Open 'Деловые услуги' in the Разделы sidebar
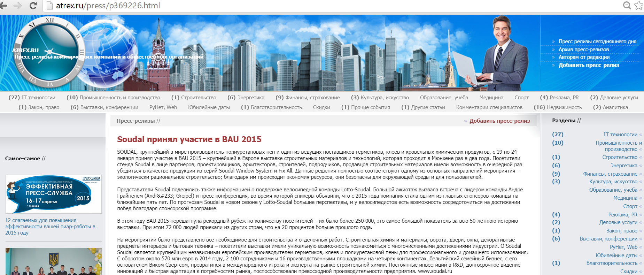 click(x=618, y=222)
